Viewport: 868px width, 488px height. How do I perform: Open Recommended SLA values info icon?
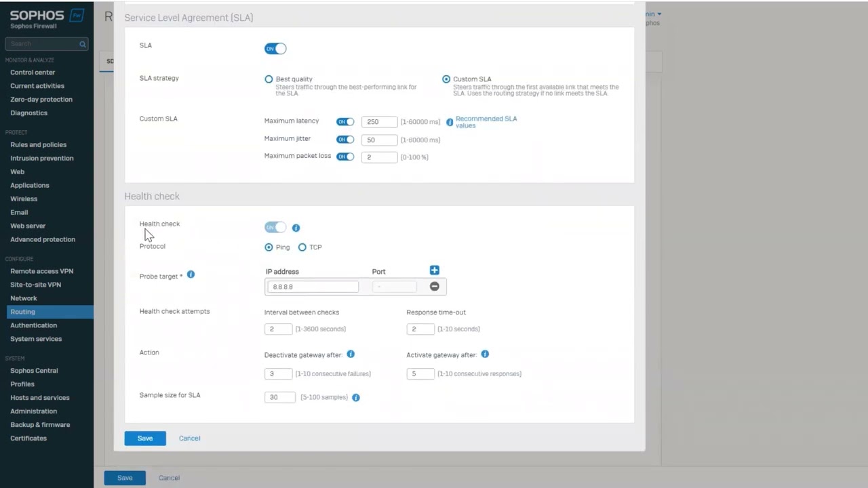(x=450, y=123)
